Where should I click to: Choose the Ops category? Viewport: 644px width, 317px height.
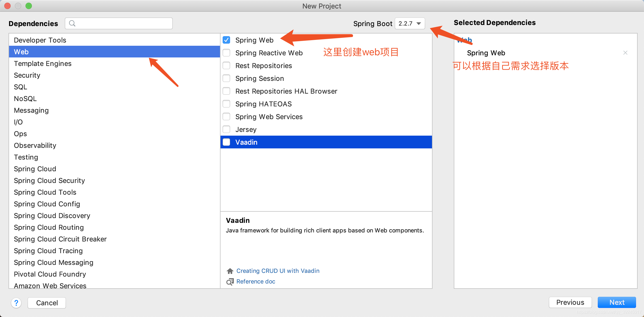[x=115, y=134]
